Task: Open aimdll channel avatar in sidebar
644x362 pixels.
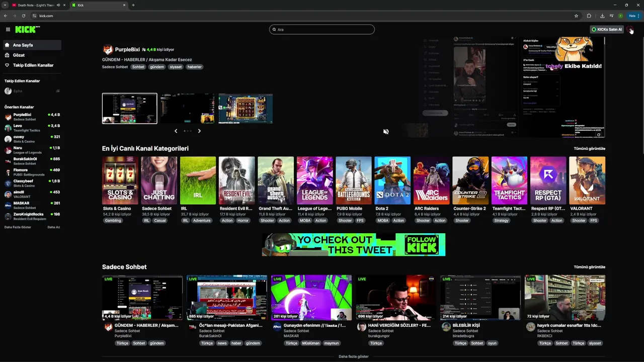Action: click(x=8, y=195)
